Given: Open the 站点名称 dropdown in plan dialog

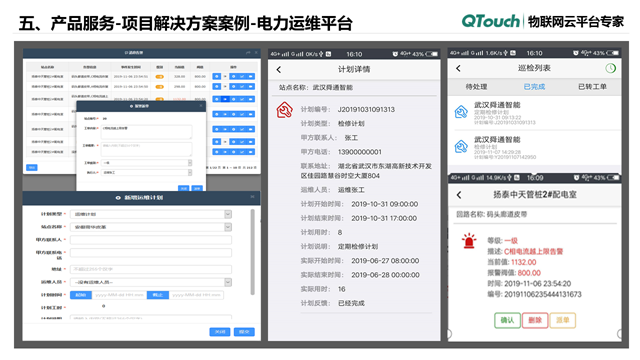Looking at the screenshot, I should 151,227.
